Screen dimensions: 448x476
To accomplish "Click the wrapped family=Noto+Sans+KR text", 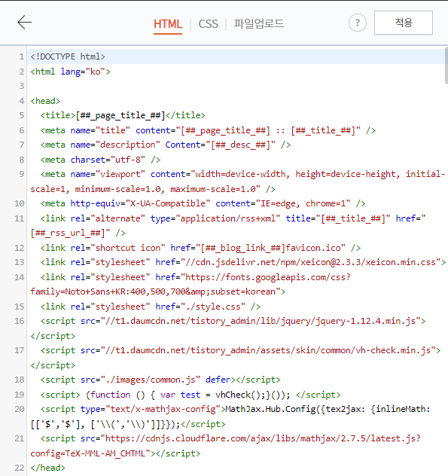I will [x=80, y=291].
